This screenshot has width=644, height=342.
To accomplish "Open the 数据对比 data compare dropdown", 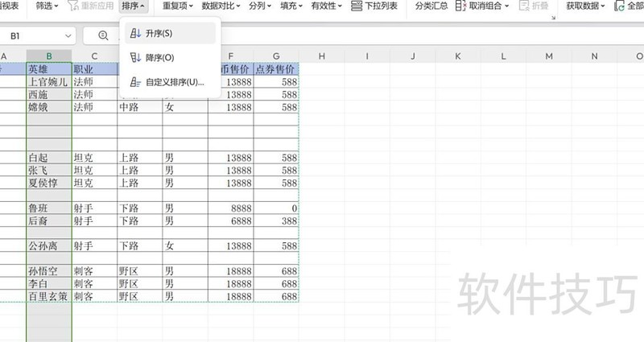I will (221, 6).
